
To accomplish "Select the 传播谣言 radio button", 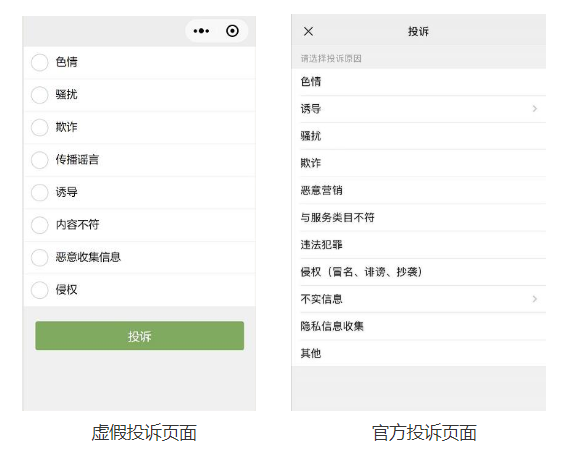I will 39,160.
